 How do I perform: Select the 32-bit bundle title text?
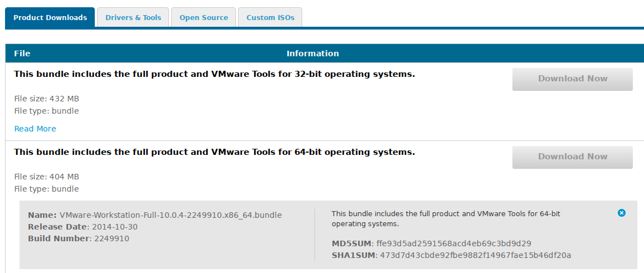[x=215, y=74]
